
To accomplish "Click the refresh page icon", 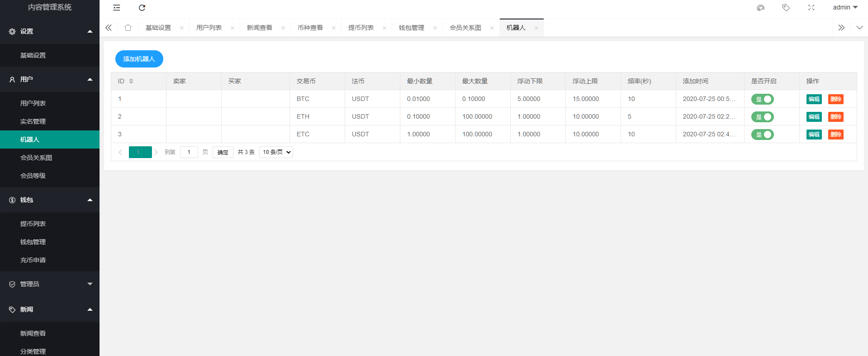I will (142, 8).
